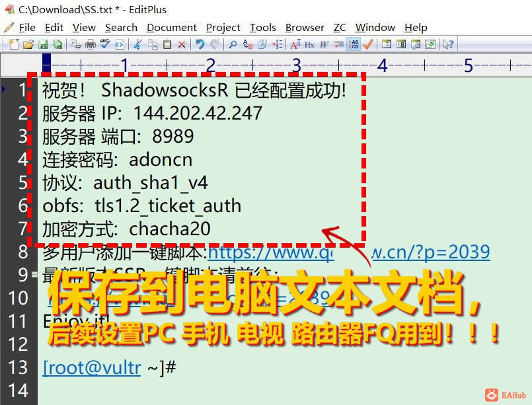
Task: Click the orange check mark icon
Action: point(368,44)
